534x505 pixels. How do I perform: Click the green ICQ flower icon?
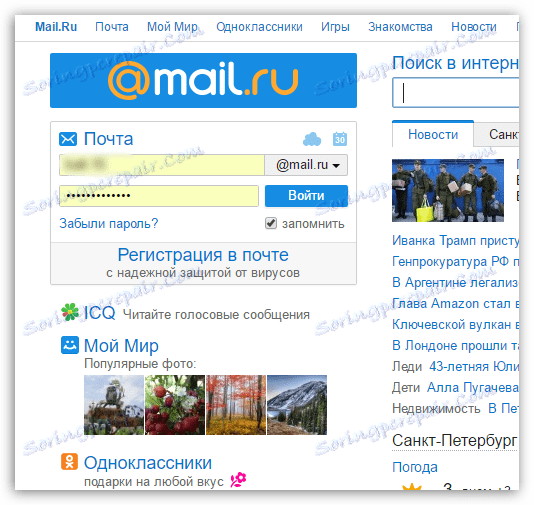click(70, 312)
